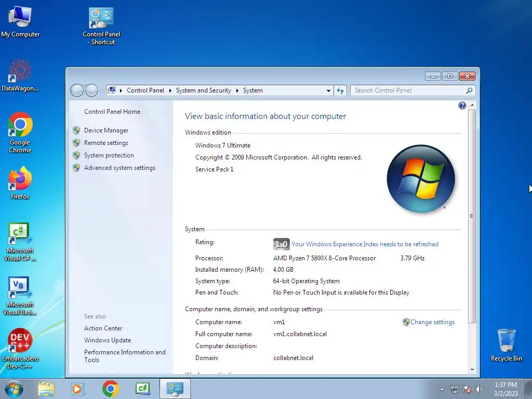Click the forward navigation arrow button
The image size is (532, 399).
(x=91, y=90)
